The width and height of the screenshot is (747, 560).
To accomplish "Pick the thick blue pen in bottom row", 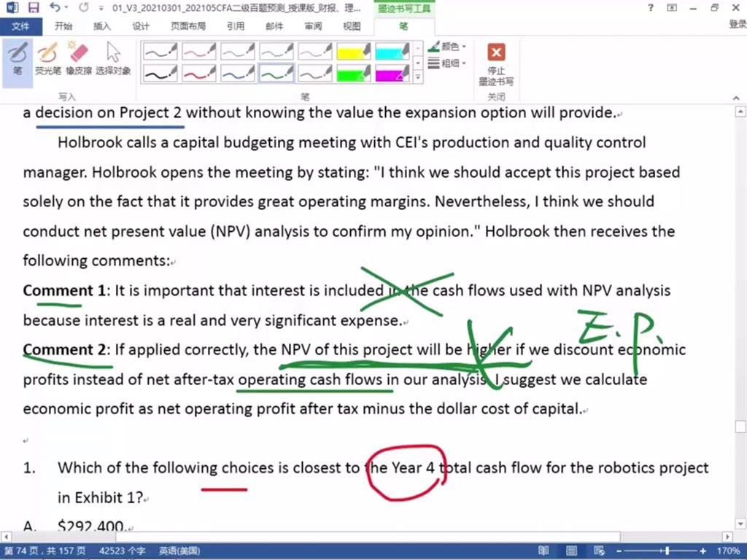I will tap(238, 74).
